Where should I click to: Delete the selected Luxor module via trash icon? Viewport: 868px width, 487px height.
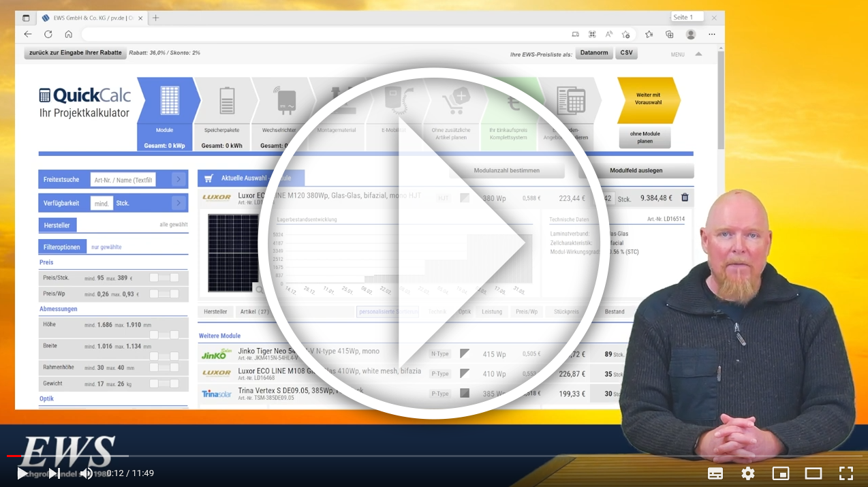point(685,198)
